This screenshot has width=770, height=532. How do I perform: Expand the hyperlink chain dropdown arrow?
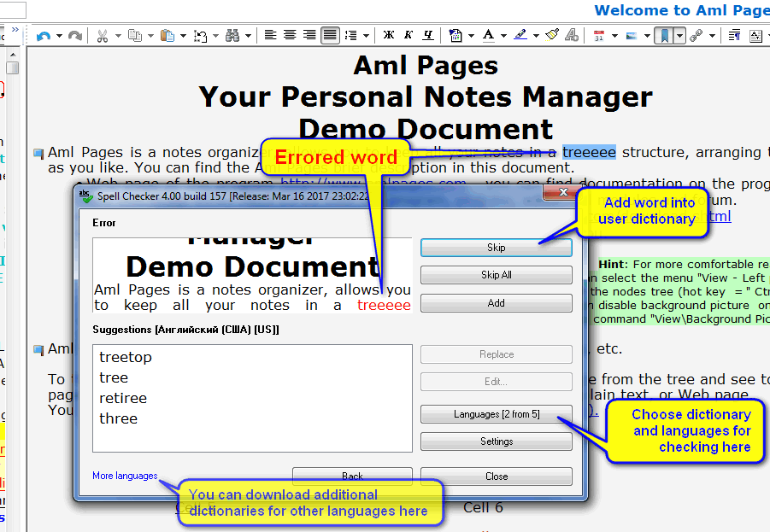coord(712,36)
